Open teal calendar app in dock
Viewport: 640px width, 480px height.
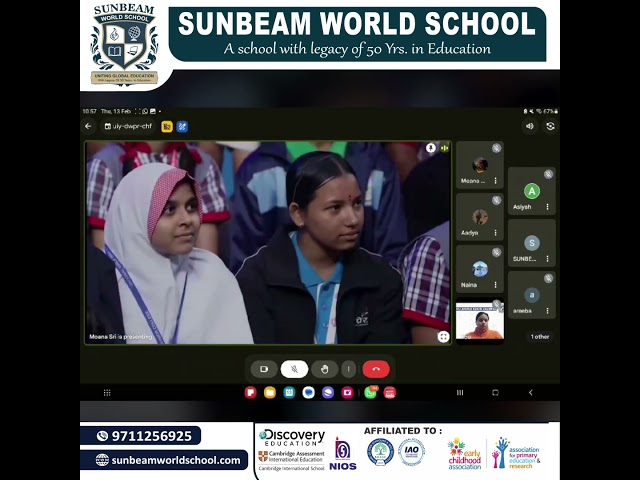point(289,393)
